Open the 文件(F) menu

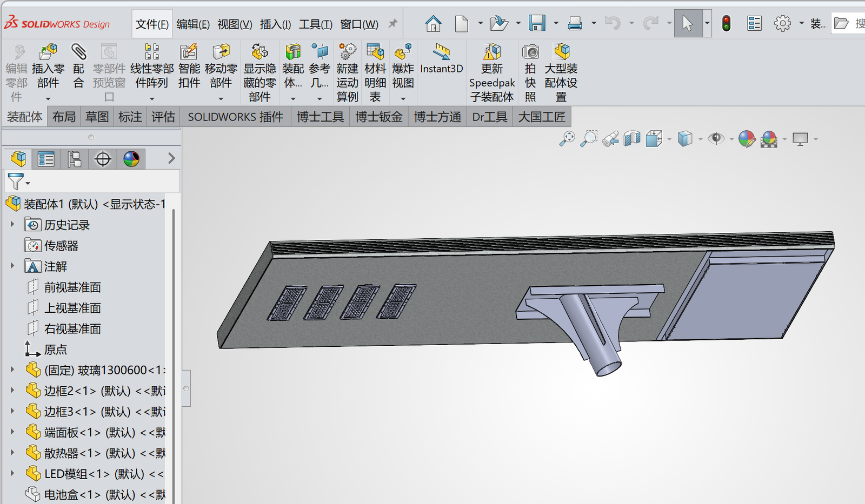pos(152,24)
